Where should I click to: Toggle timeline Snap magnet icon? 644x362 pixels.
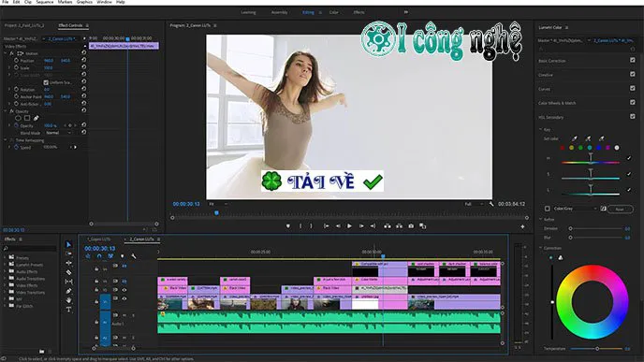(99, 256)
